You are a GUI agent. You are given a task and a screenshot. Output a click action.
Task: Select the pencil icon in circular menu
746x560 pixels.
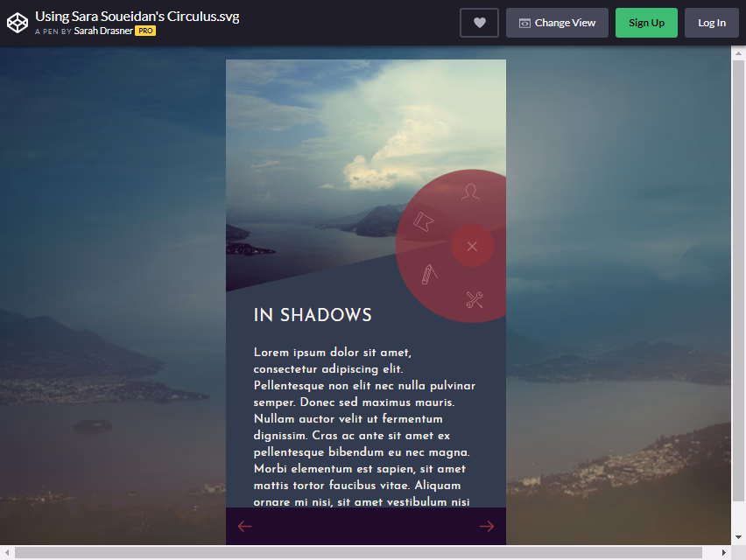429,274
